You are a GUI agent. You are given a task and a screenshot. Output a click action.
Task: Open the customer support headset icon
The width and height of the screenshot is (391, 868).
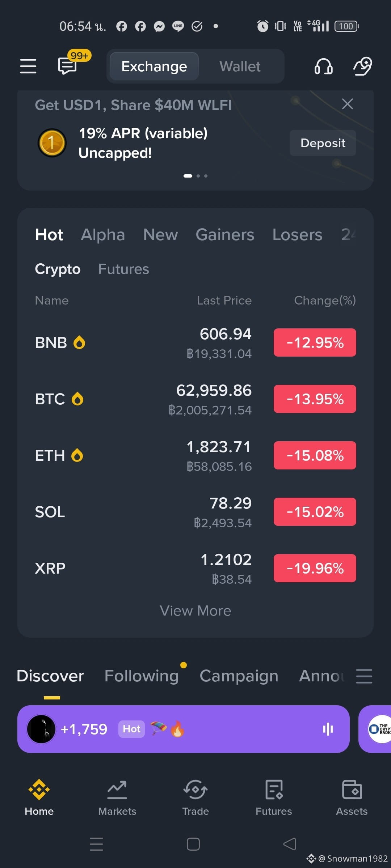(323, 66)
